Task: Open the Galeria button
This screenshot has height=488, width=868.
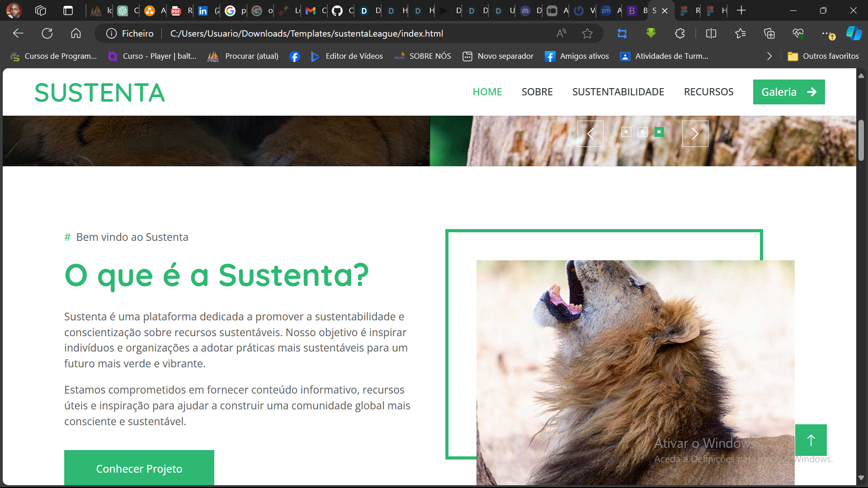Action: [x=788, y=92]
